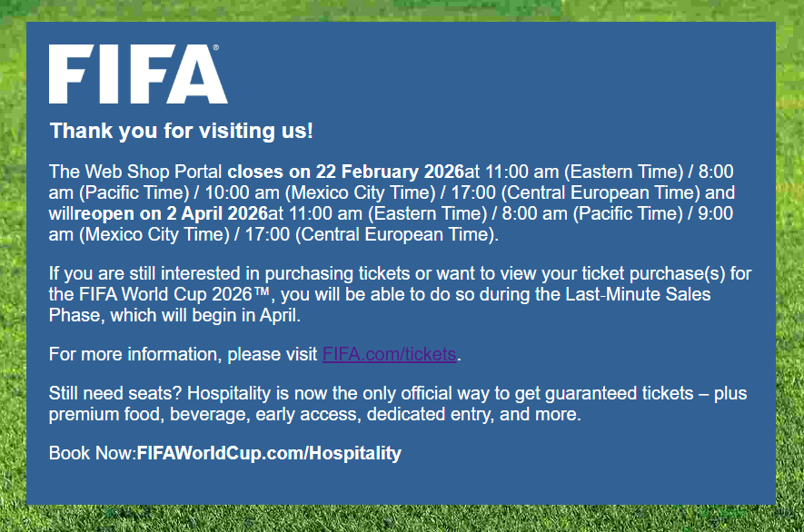The height and width of the screenshot is (532, 804).
Task: Click the '(Mexico City Time) / 10:00 am' text
Action: click(191, 193)
